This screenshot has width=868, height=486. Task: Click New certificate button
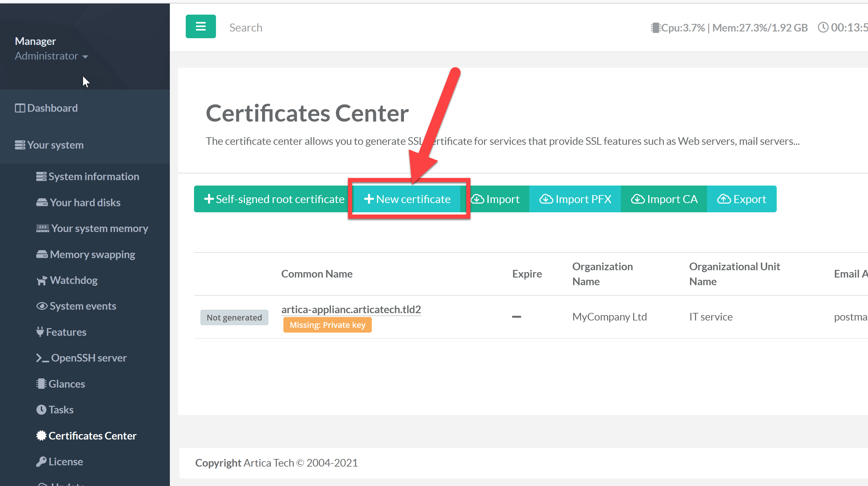pos(407,199)
